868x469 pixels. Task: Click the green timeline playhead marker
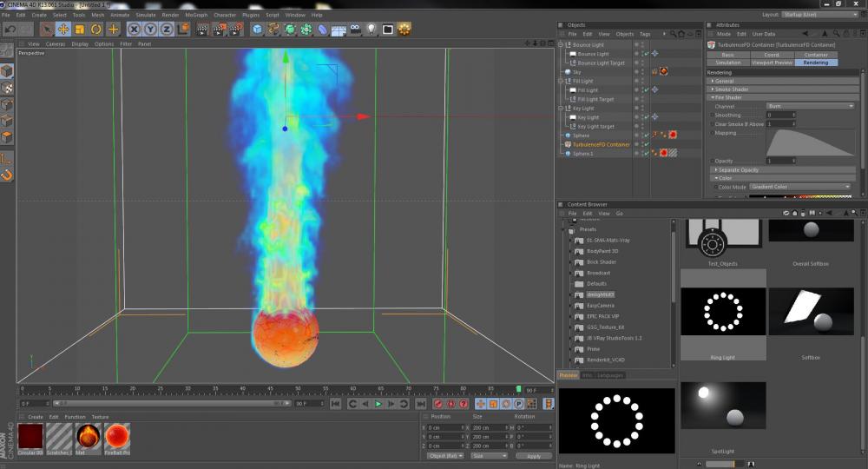519,389
